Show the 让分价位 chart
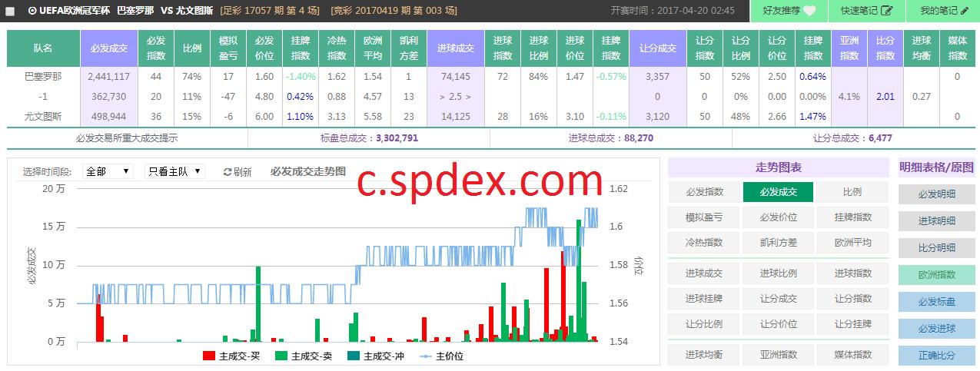Image resolution: width=980 pixels, height=371 pixels. 778,324
